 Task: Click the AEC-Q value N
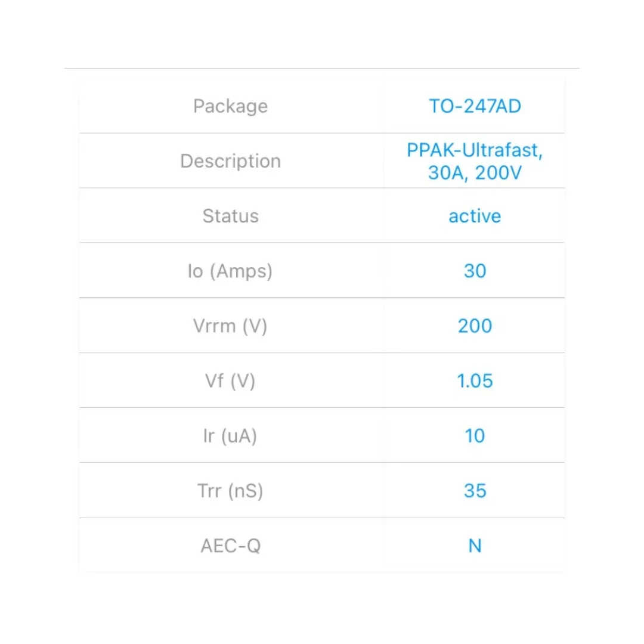tap(475, 546)
